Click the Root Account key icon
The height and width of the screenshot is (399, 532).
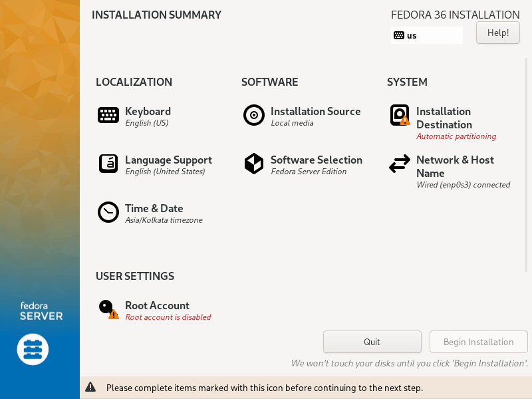coord(107,309)
